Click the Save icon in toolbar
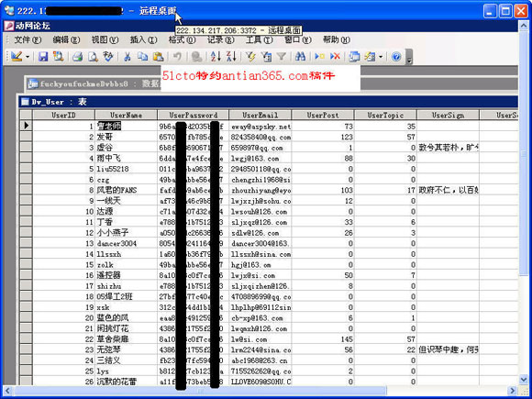Viewport: 532px width, 399px height. coord(43,56)
